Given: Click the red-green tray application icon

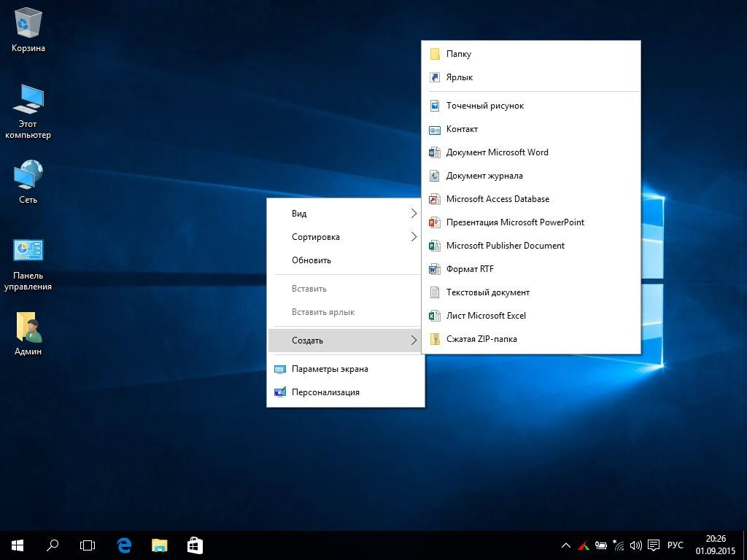Looking at the screenshot, I should pos(584,545).
